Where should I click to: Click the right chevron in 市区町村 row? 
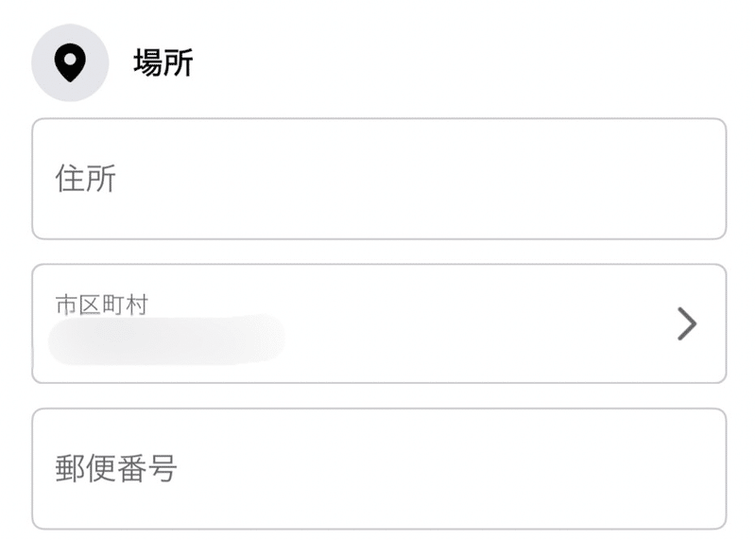click(687, 323)
